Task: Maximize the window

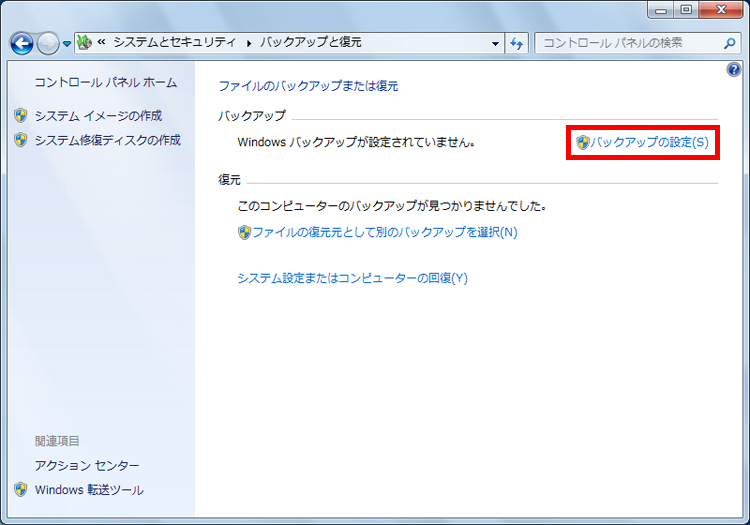Action: pyautogui.click(x=686, y=10)
